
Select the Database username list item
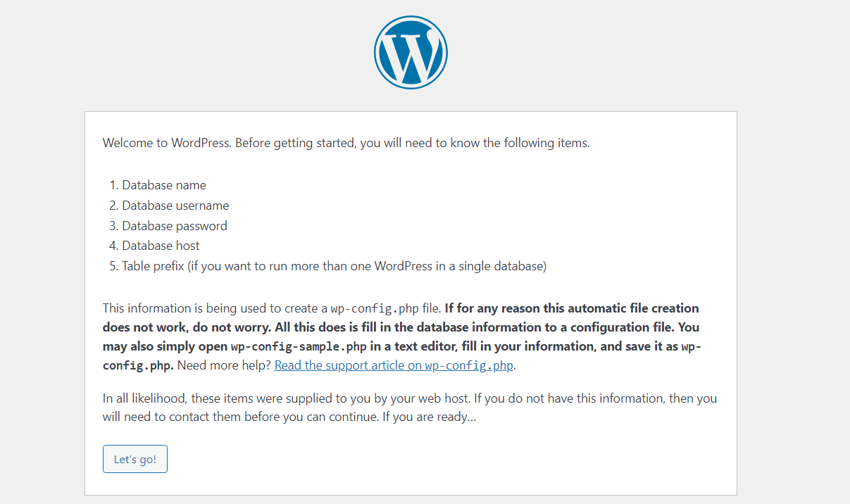(175, 205)
